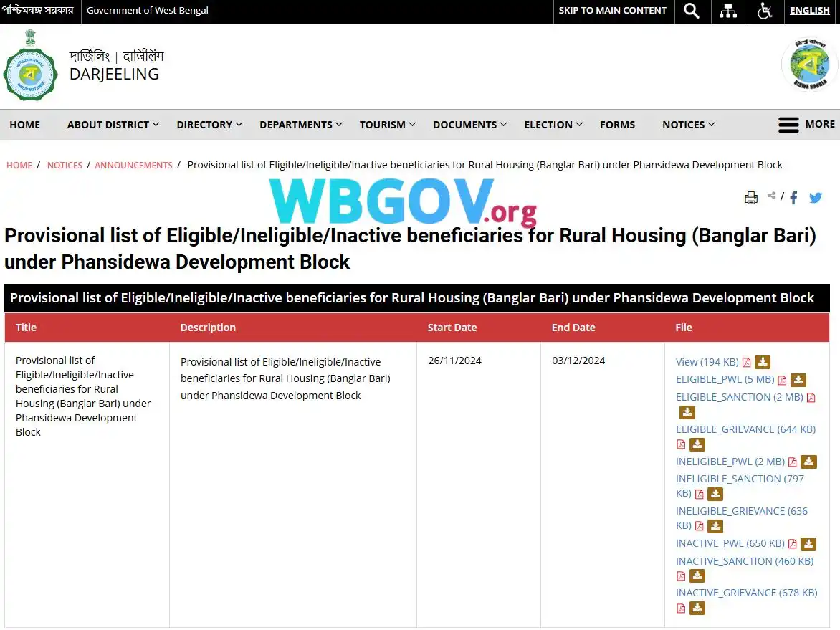840x630 pixels.
Task: Open the sitemap icon in top bar
Action: (728, 11)
